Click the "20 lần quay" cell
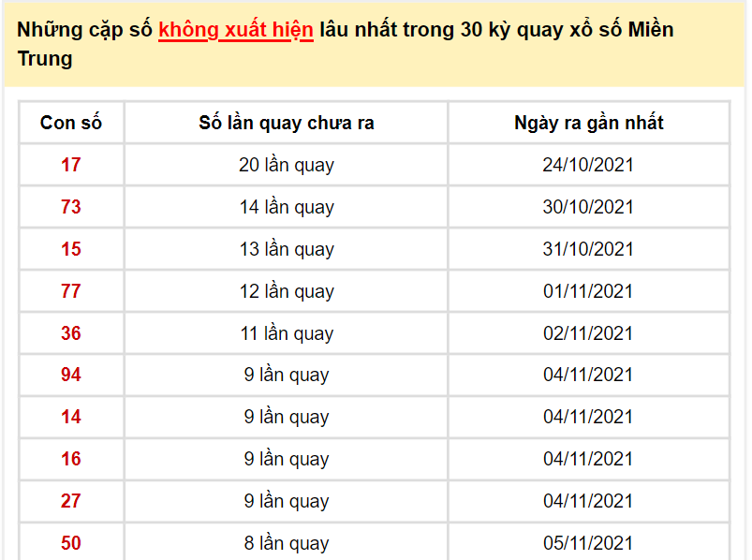The image size is (752, 560). click(287, 165)
